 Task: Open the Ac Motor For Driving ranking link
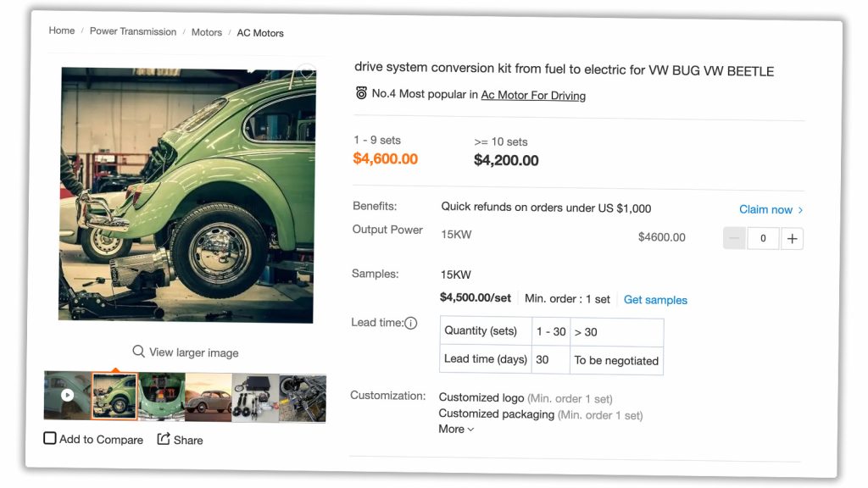533,96
